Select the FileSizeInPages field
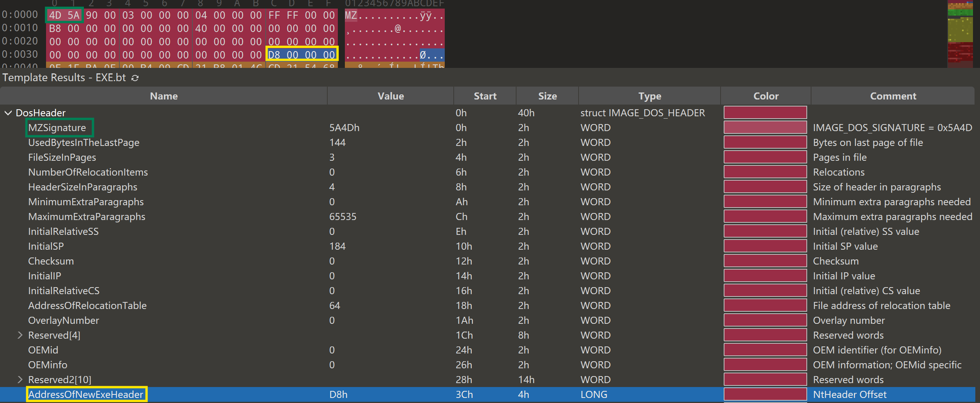This screenshot has height=403, width=980. tap(62, 158)
